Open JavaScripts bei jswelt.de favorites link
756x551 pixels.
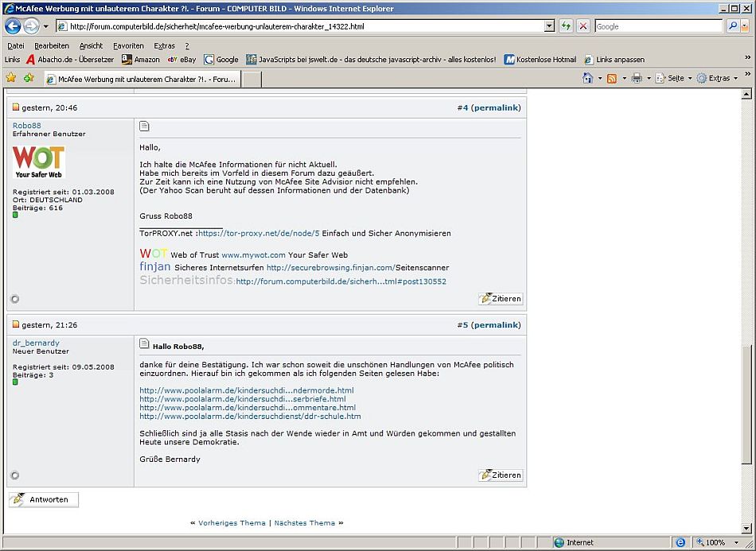[x=372, y=60]
